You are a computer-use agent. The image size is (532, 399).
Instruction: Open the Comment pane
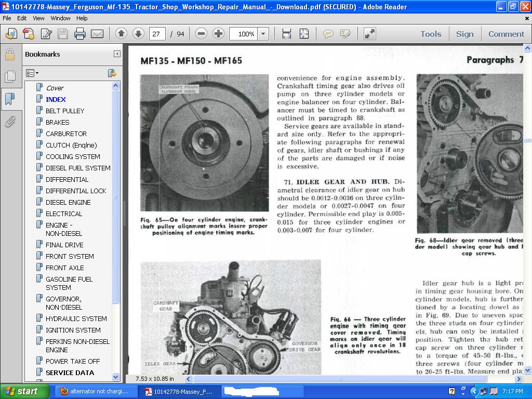coord(506,34)
